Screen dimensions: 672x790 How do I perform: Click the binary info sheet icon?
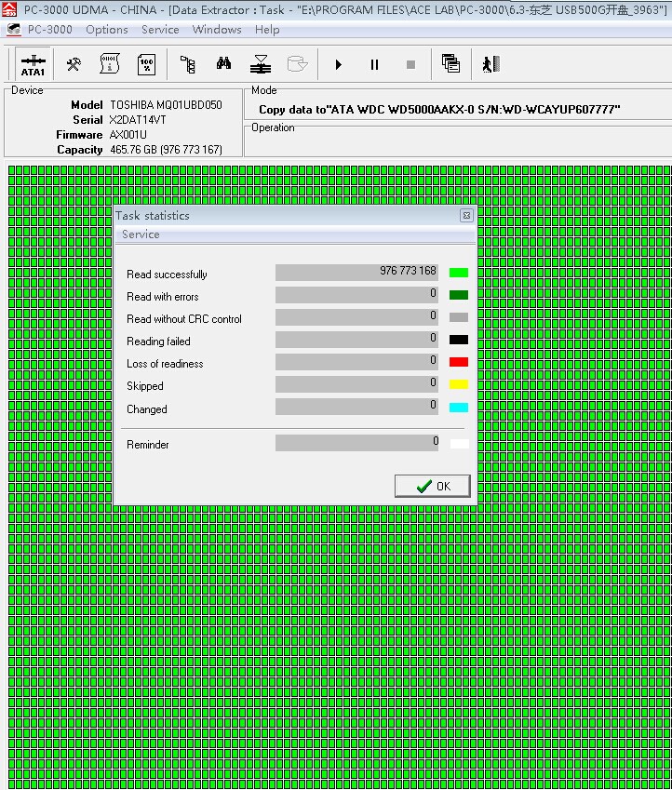110,64
